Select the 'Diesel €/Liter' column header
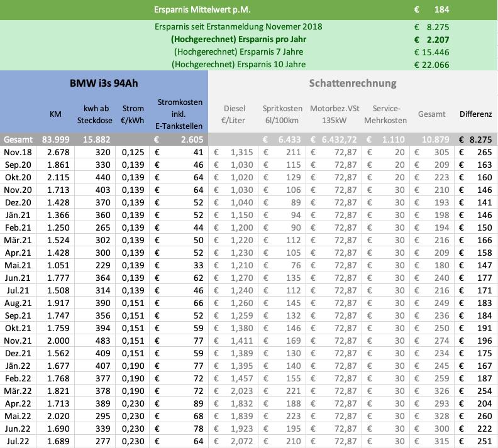 pyautogui.click(x=234, y=114)
